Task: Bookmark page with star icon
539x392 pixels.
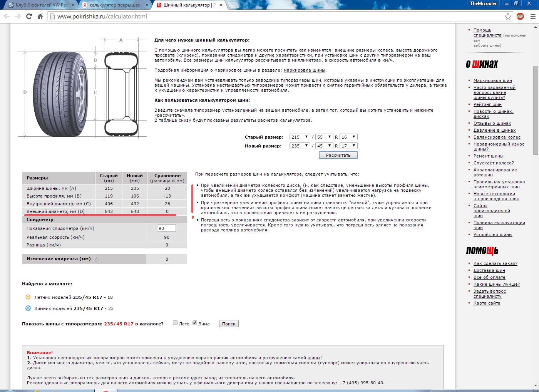Action: pyautogui.click(x=508, y=16)
